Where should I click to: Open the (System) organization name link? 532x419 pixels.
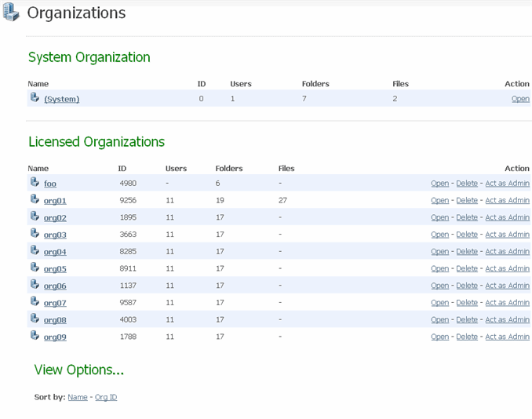click(x=61, y=99)
